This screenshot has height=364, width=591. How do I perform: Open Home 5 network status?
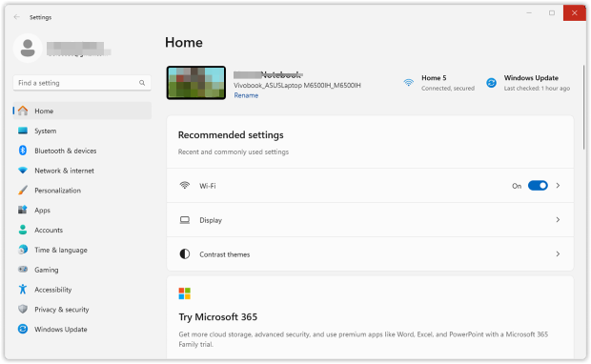pos(439,83)
